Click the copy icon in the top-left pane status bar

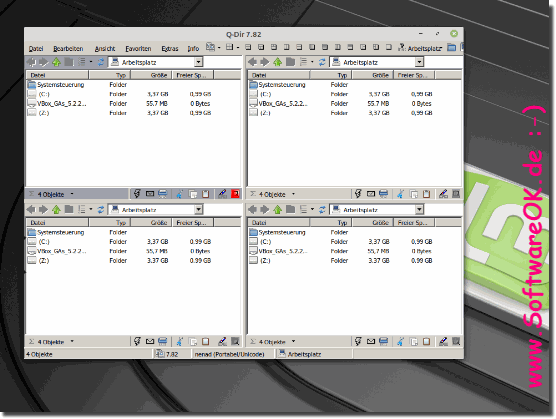coord(193,194)
